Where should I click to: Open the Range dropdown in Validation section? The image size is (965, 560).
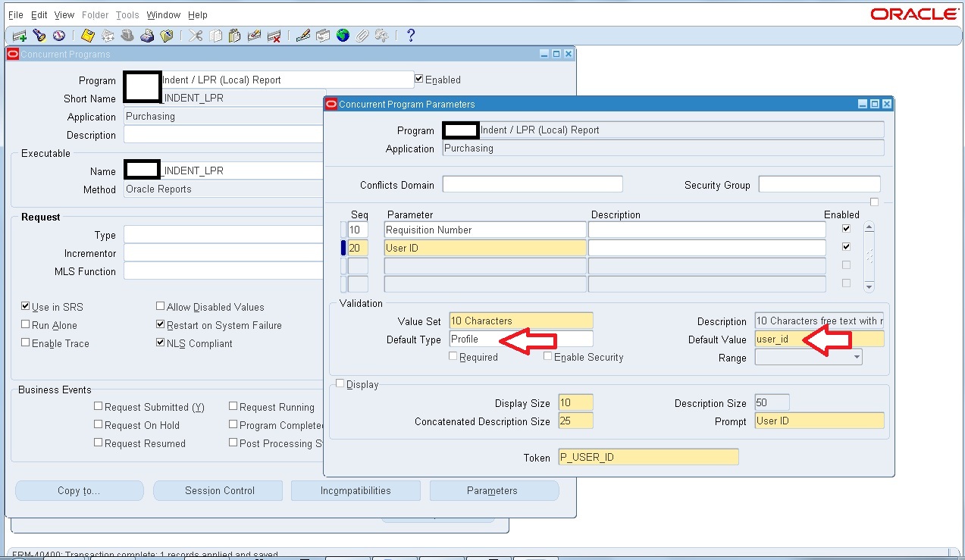pyautogui.click(x=859, y=356)
